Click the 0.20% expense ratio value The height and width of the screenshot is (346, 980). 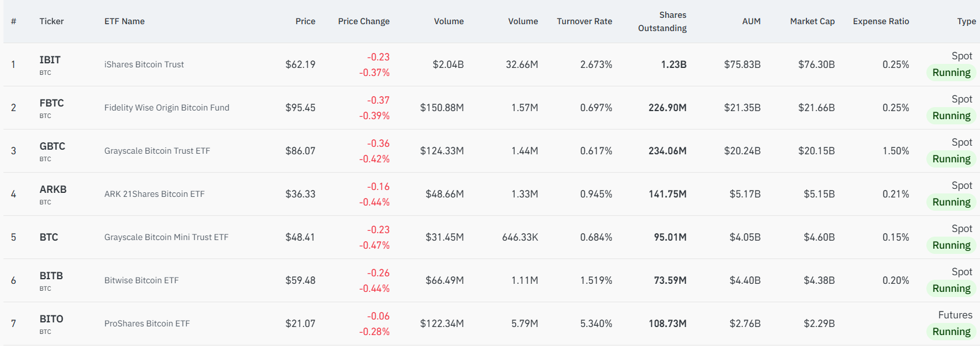(x=896, y=280)
